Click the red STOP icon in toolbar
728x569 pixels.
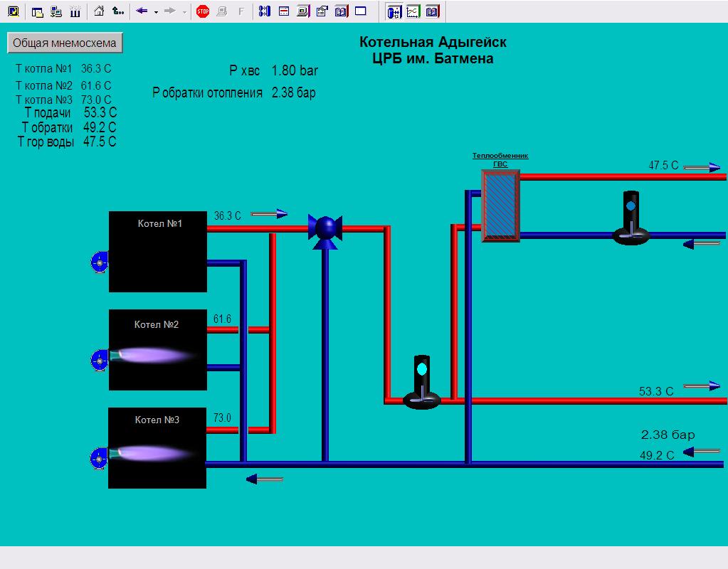pyautogui.click(x=203, y=11)
